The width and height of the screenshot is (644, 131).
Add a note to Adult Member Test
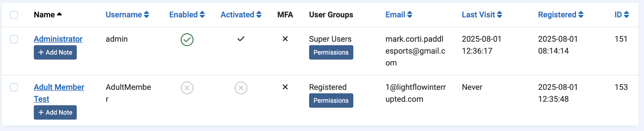tap(55, 112)
